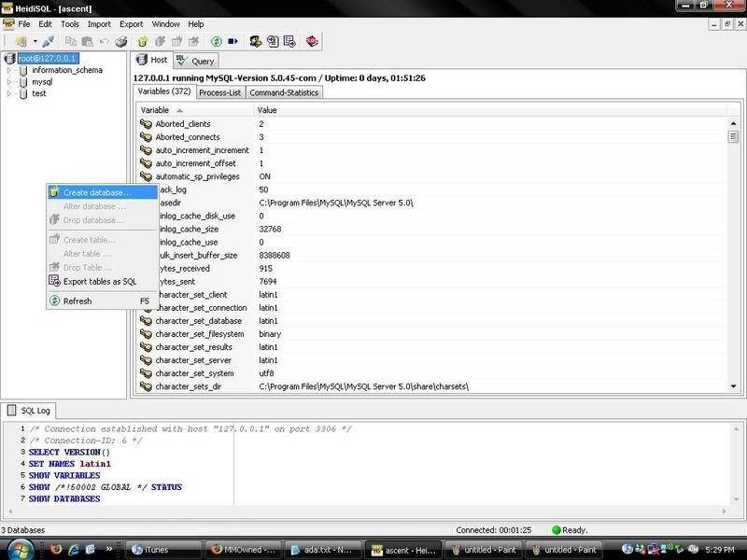
Task: Select the root@127.0.0.1 tree node
Action: pyautogui.click(x=48, y=58)
